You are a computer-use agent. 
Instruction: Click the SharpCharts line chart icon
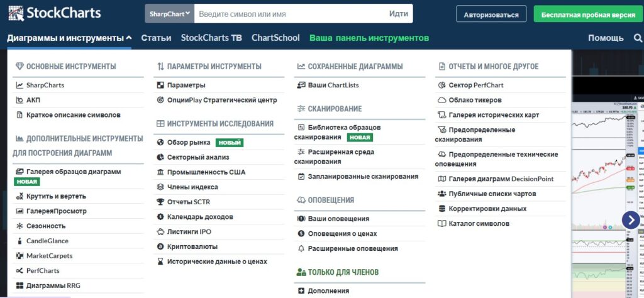19,86
